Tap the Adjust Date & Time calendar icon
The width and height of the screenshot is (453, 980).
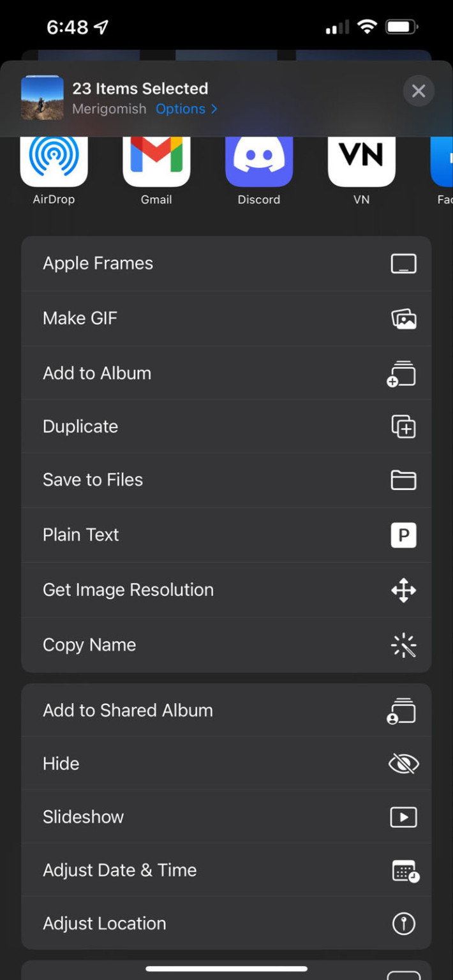(405, 870)
